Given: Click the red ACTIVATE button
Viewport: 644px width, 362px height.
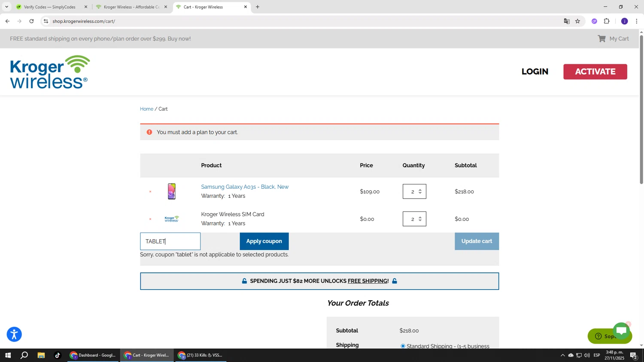Looking at the screenshot, I should 595,72.
